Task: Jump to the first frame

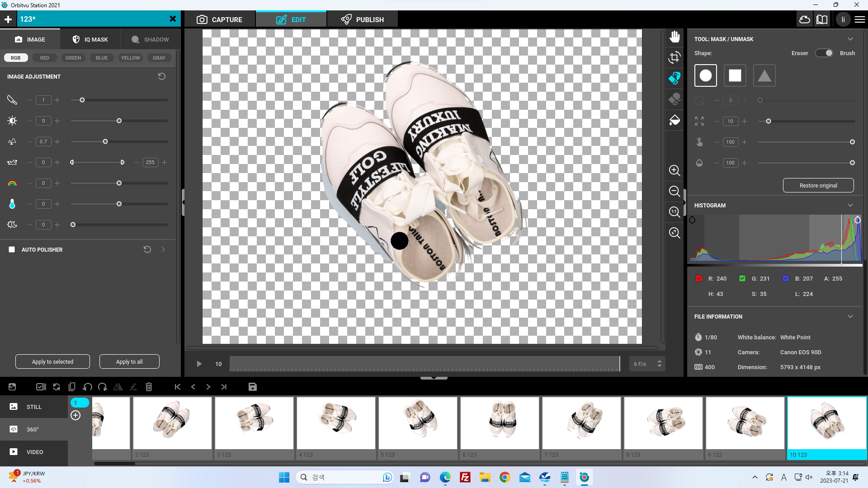Action: coord(178,387)
